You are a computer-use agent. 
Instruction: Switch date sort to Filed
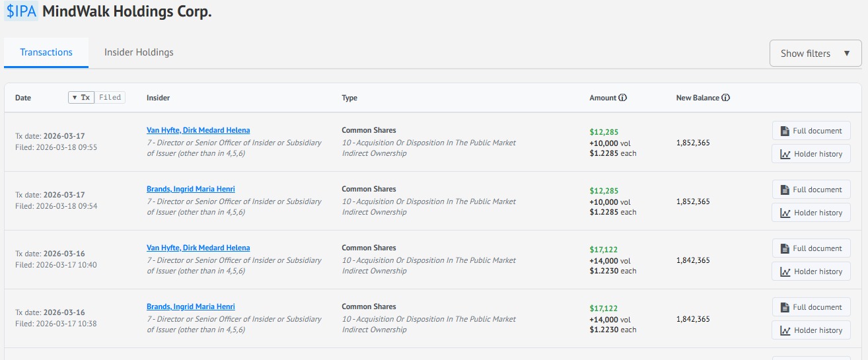point(110,98)
